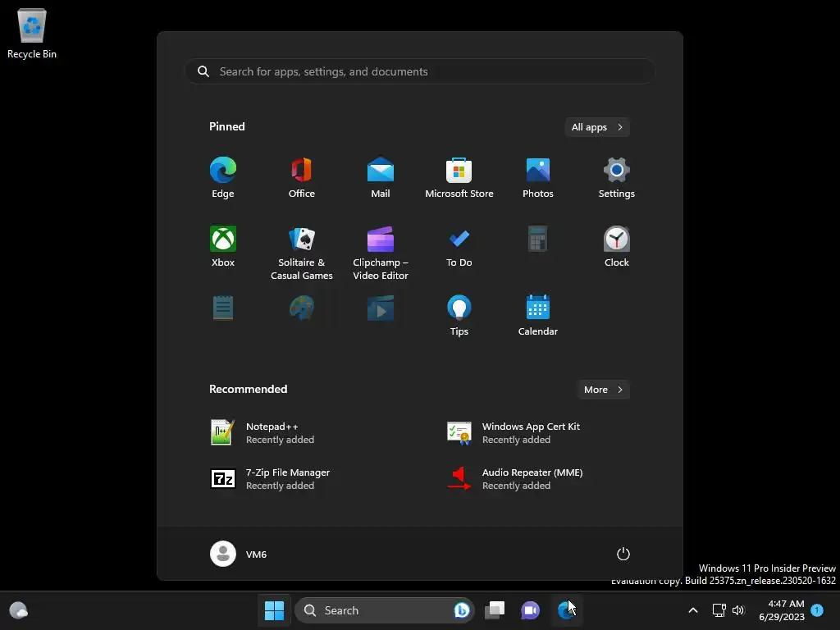The width and height of the screenshot is (840, 630).
Task: Open Task View on the taskbar
Action: pyautogui.click(x=495, y=610)
